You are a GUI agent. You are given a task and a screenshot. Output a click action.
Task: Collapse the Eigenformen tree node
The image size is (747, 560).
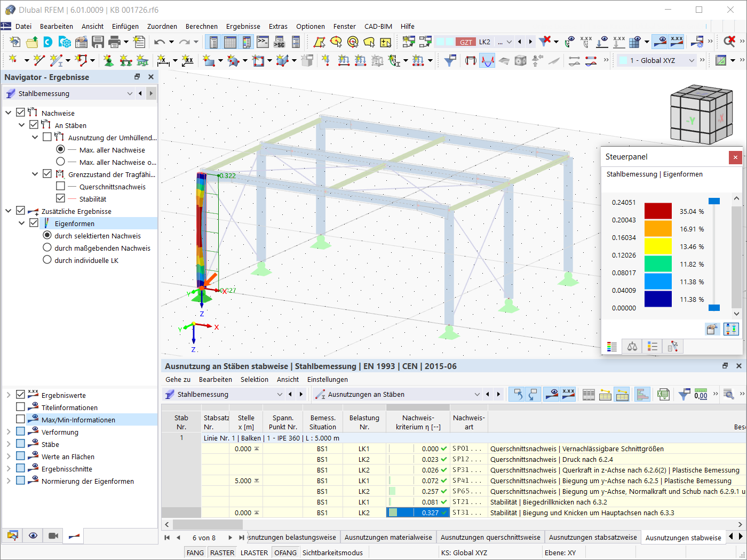pyautogui.click(x=21, y=223)
